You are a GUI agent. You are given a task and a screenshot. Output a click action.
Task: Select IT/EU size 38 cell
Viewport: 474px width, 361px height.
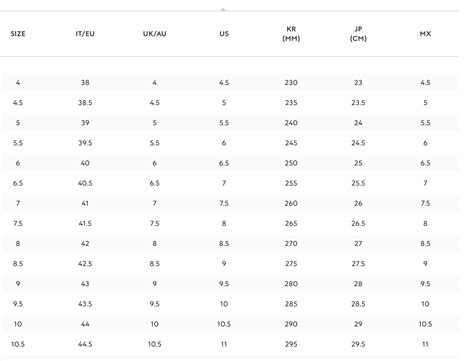tap(85, 82)
